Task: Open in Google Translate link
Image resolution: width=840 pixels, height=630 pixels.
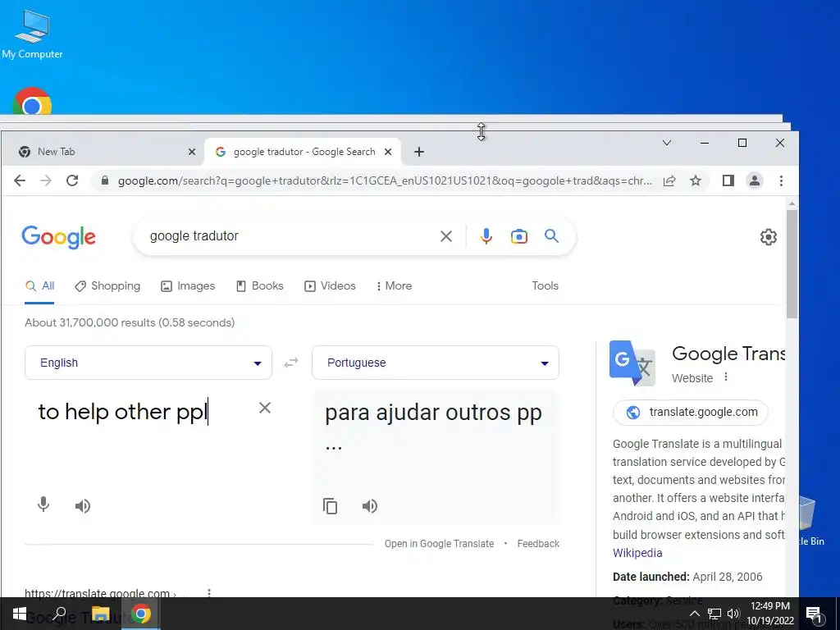Action: click(440, 544)
